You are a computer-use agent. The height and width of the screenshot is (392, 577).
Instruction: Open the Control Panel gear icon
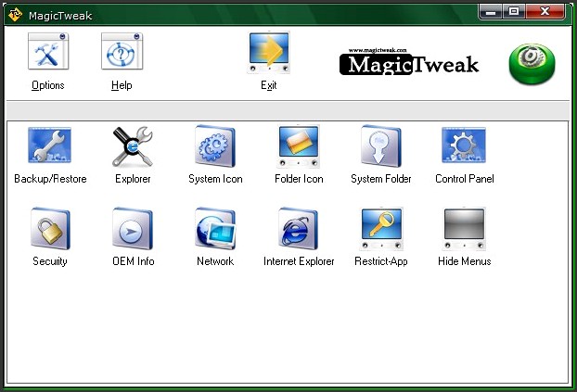point(464,145)
